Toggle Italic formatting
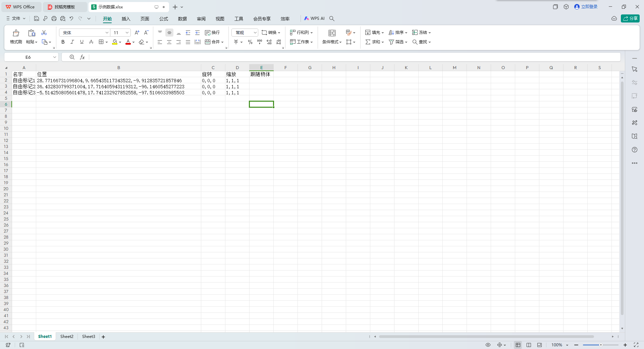644x349 pixels. [x=72, y=42]
